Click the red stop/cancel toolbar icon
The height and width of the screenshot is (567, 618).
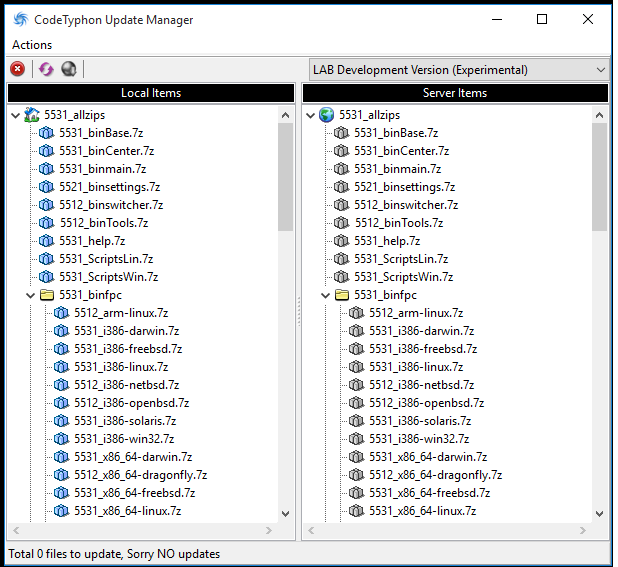tap(17, 69)
